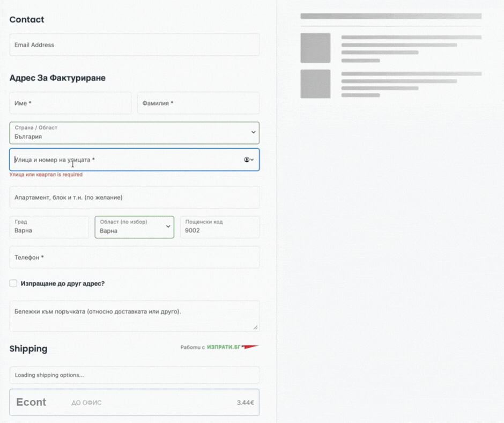Focus the Фамилия last name field
The height and width of the screenshot is (423, 504).
point(198,103)
